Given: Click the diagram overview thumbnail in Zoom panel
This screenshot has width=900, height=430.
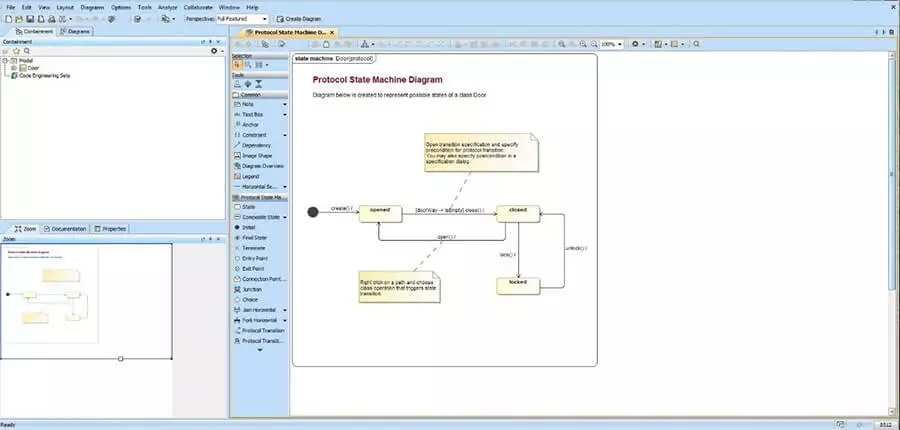Looking at the screenshot, I should 86,301.
